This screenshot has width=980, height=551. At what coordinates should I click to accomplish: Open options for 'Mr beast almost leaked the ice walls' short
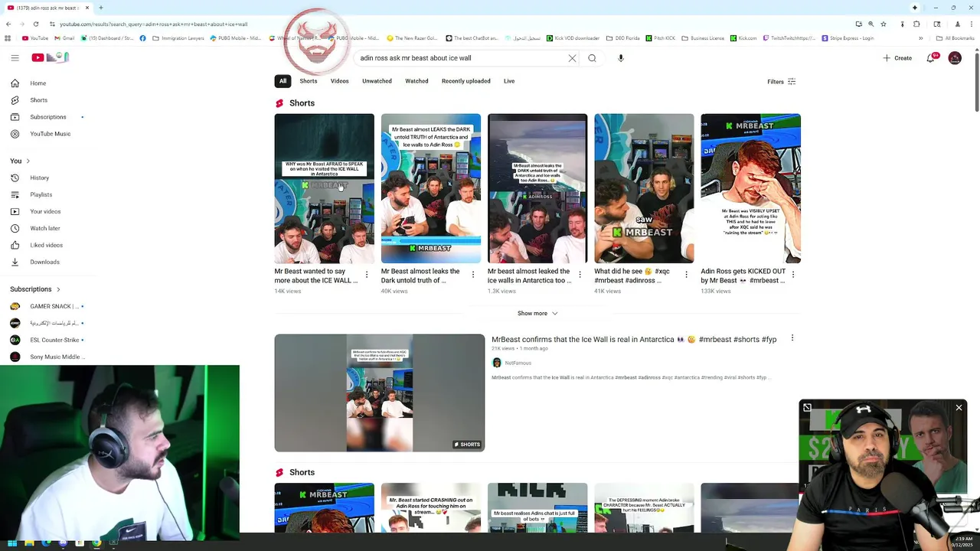[x=580, y=274]
